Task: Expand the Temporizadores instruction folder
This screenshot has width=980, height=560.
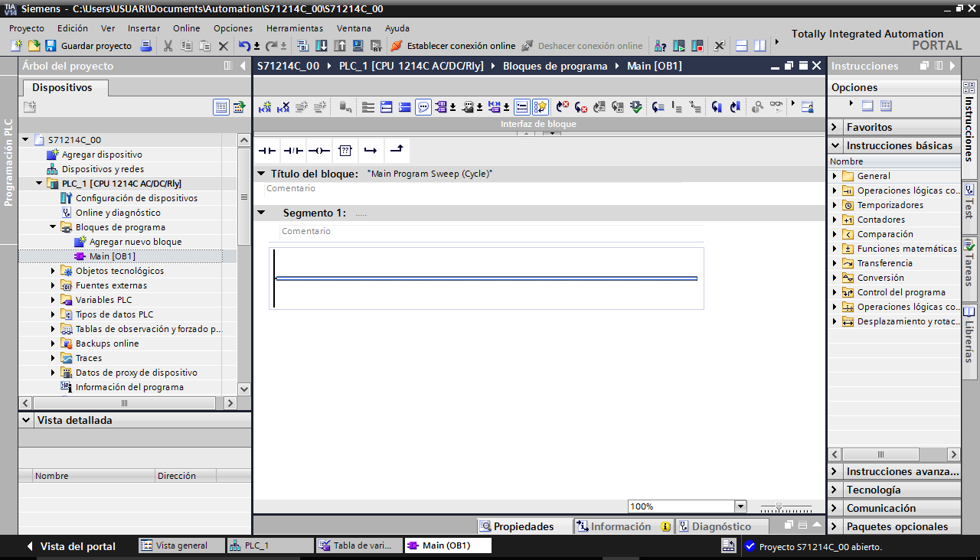Action: click(x=835, y=205)
